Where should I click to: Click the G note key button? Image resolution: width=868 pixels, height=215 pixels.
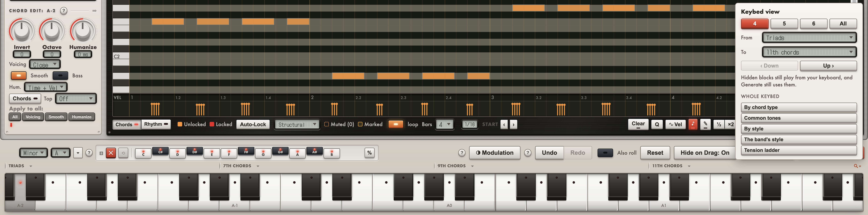pos(263,153)
